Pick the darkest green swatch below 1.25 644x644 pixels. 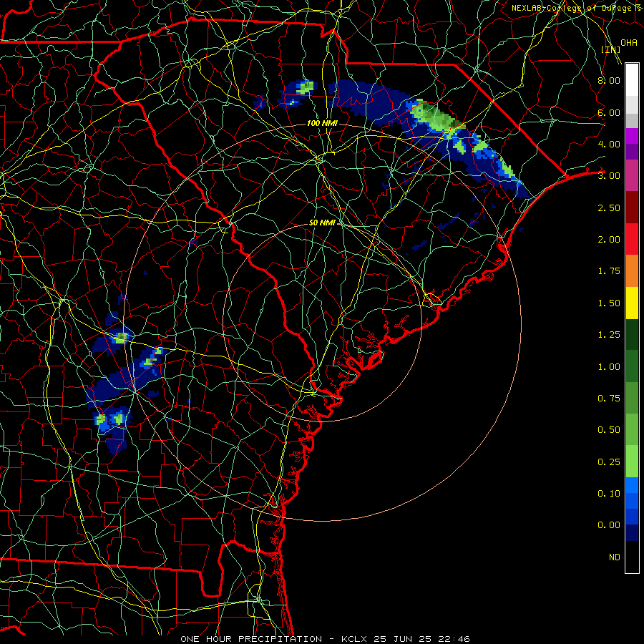point(632,335)
